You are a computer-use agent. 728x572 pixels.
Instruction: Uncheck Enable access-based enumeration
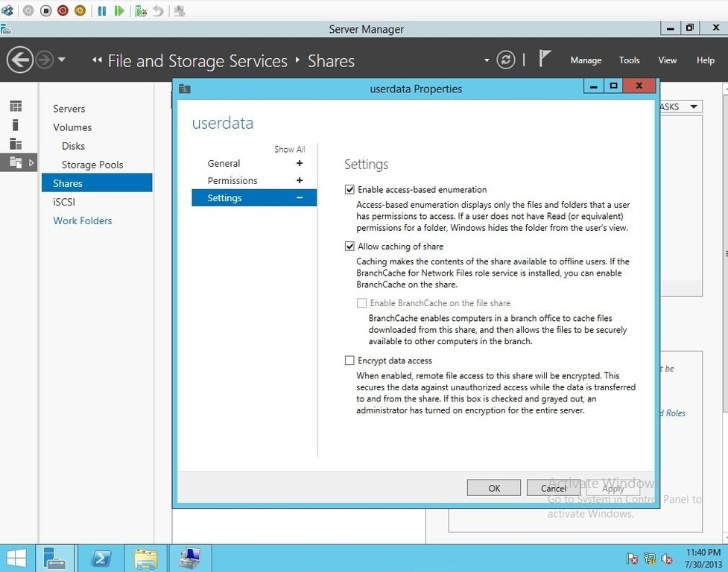[x=349, y=189]
